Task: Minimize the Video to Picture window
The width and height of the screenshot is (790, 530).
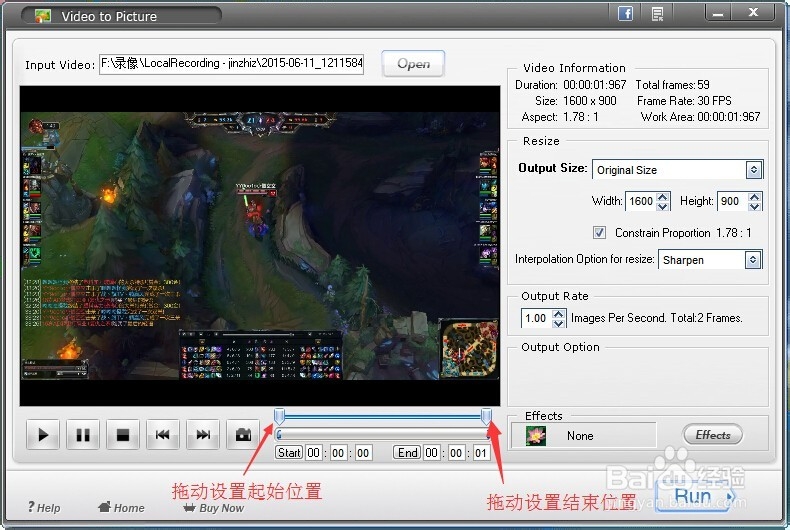Action: (x=718, y=13)
